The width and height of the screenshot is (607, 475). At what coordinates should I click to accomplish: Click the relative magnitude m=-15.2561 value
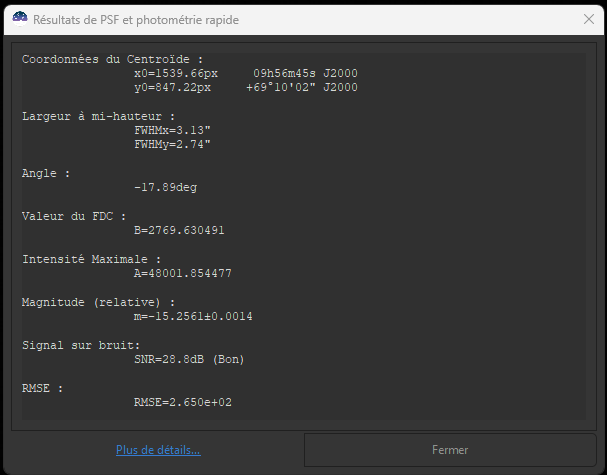pos(193,316)
